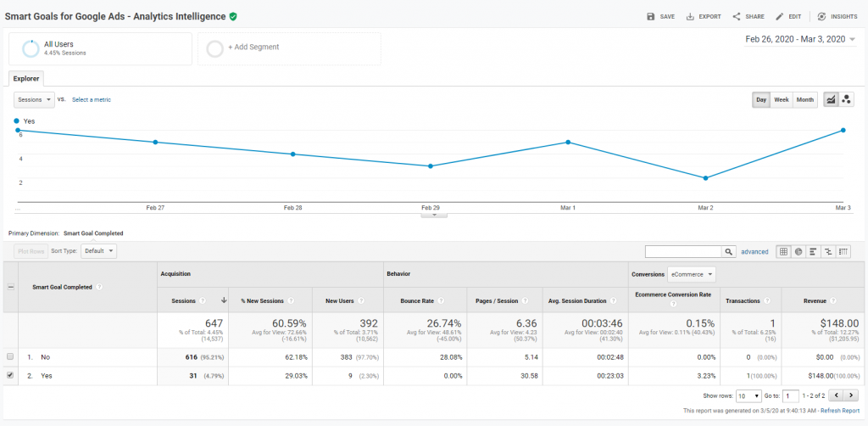Click the table search magnifier icon
Screen dimensions: 868x426
[x=729, y=251]
